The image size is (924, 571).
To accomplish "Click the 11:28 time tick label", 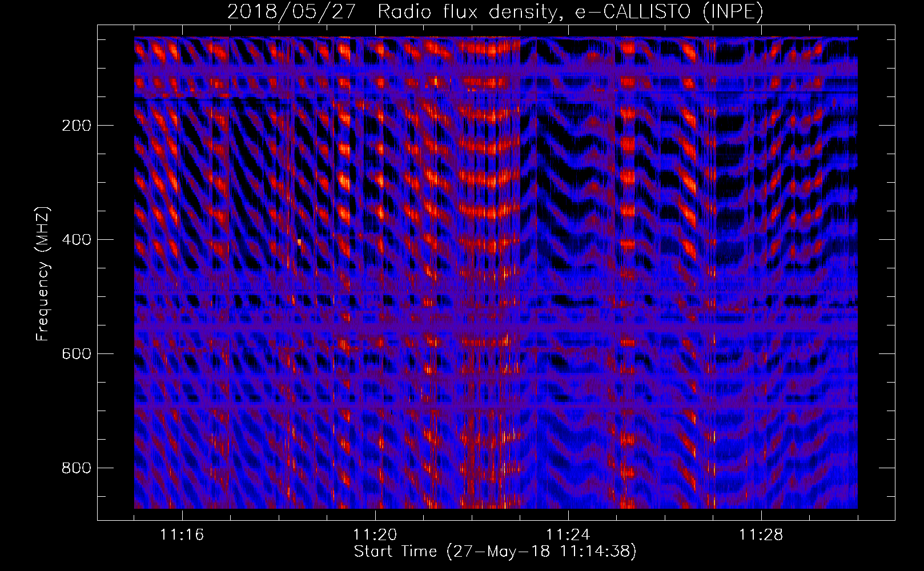I will (x=761, y=535).
